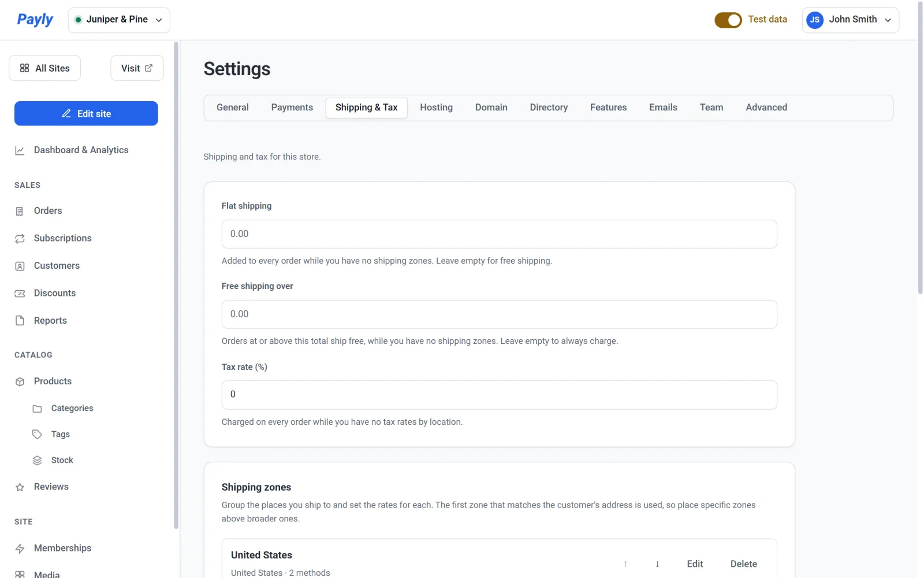Open Categories under Products

(72, 409)
